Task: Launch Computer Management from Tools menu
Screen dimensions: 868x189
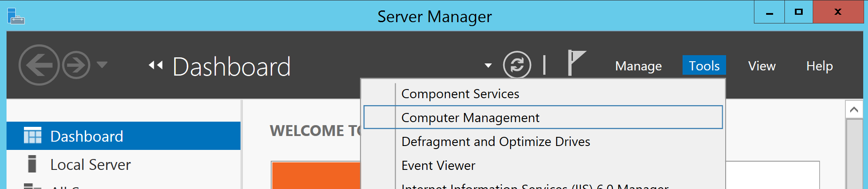Action: 543,117
